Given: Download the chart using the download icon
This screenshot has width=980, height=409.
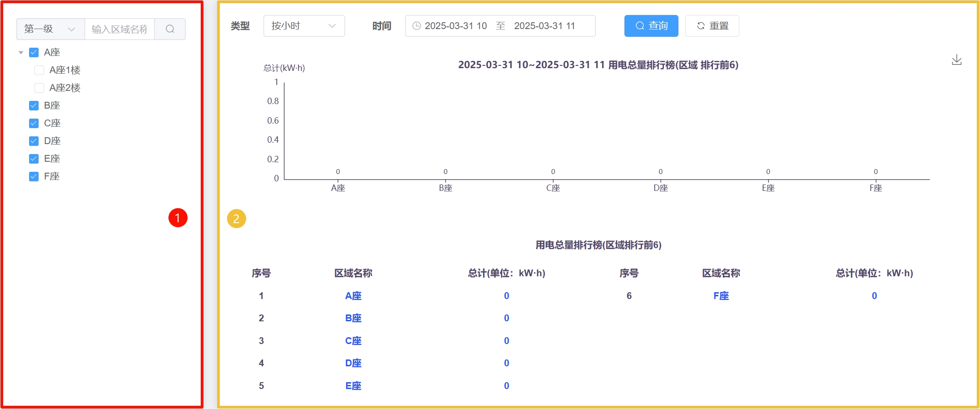Looking at the screenshot, I should (957, 60).
